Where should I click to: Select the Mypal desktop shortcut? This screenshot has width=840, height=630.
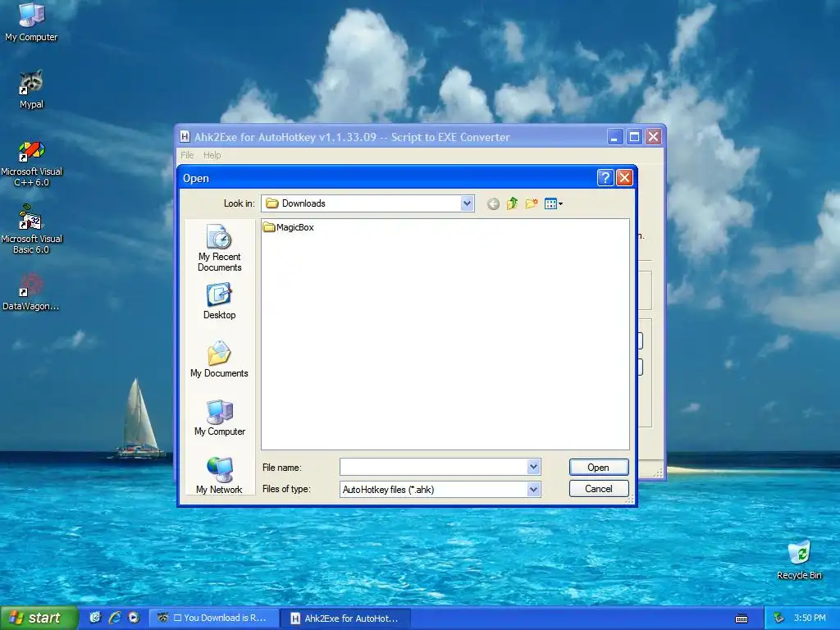click(x=31, y=89)
